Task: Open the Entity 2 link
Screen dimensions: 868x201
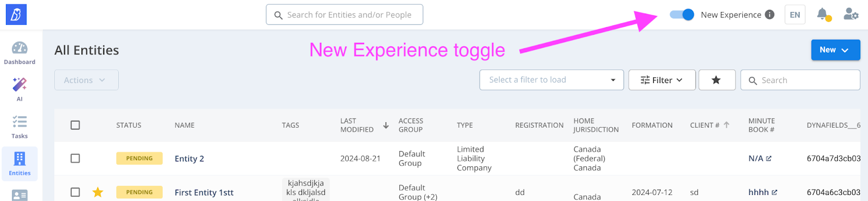Action: [x=189, y=159]
